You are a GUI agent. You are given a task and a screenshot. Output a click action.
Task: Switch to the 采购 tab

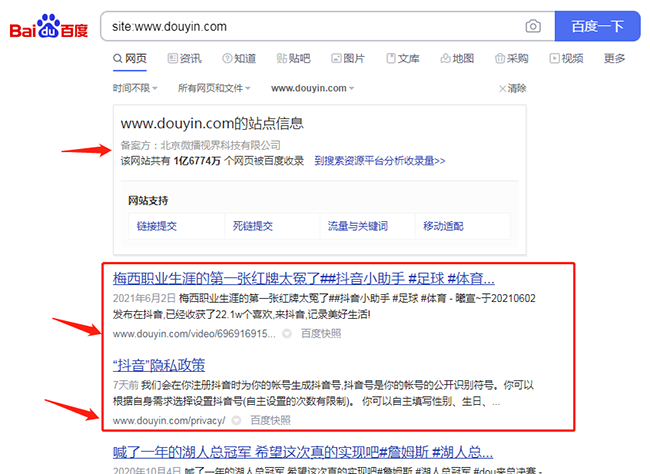click(512, 58)
